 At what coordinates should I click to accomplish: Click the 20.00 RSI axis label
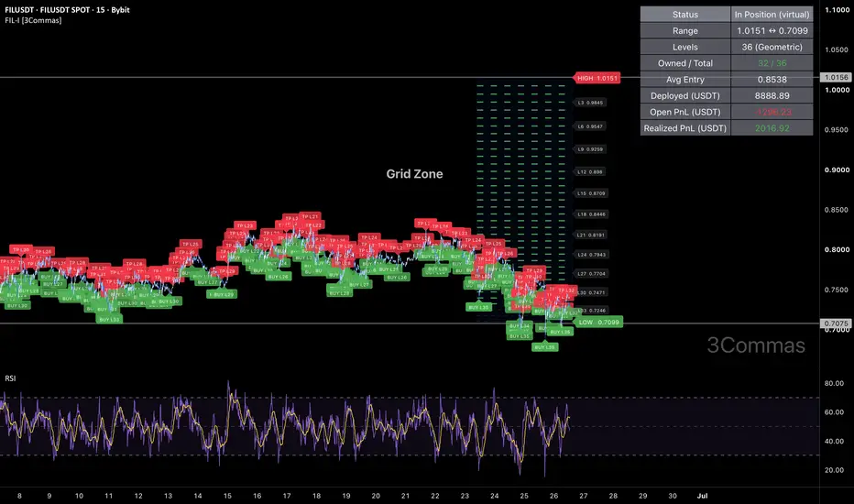click(834, 470)
